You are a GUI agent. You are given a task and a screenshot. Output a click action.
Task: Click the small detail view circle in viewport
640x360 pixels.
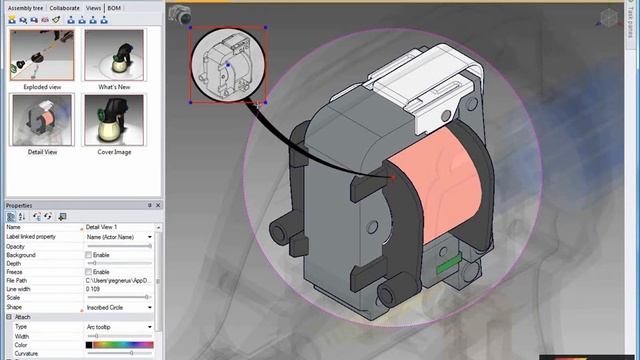pyautogui.click(x=228, y=65)
